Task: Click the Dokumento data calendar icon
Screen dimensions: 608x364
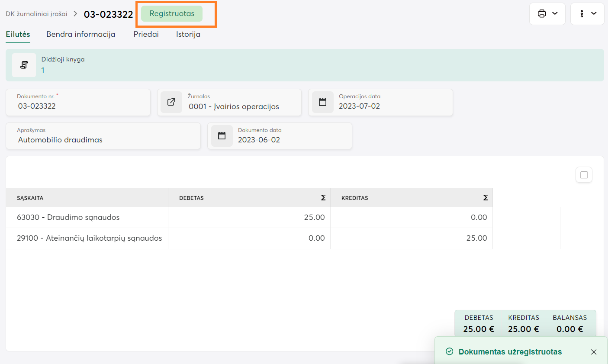Action: [222, 136]
